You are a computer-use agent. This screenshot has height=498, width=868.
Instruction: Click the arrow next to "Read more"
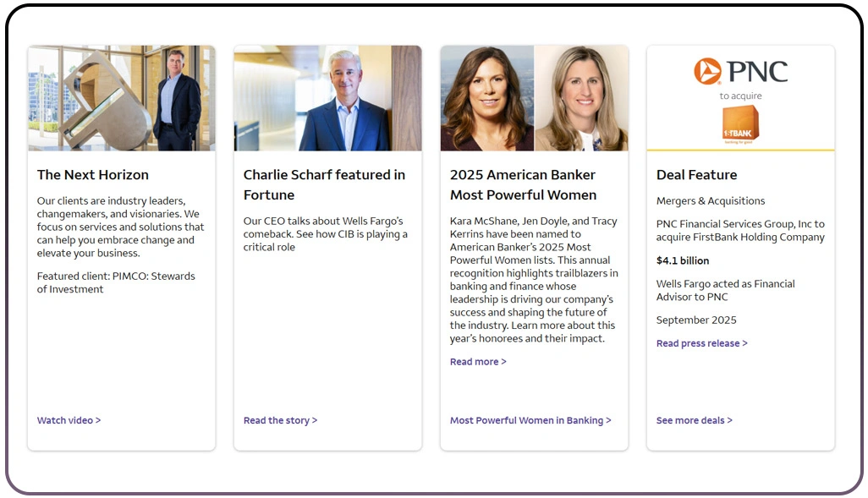(503, 361)
